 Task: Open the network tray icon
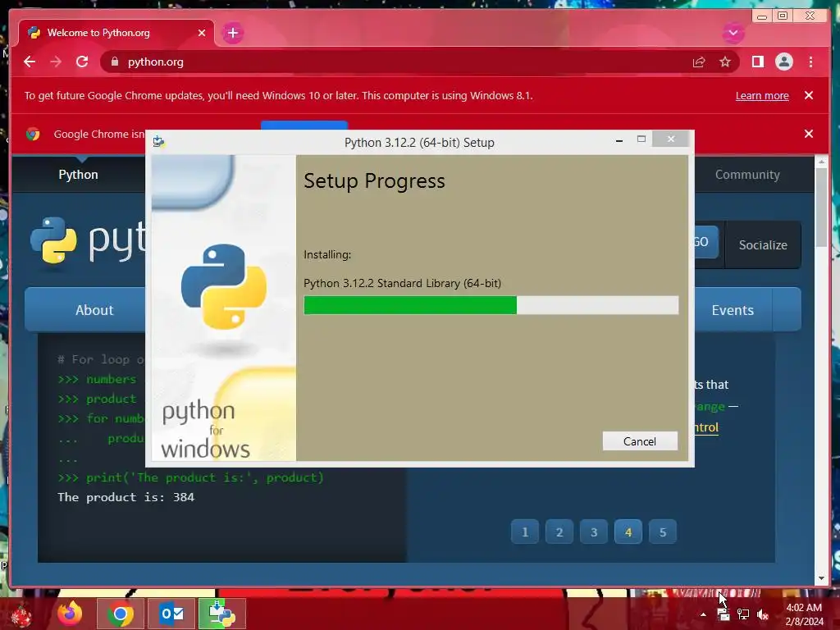[743, 614]
